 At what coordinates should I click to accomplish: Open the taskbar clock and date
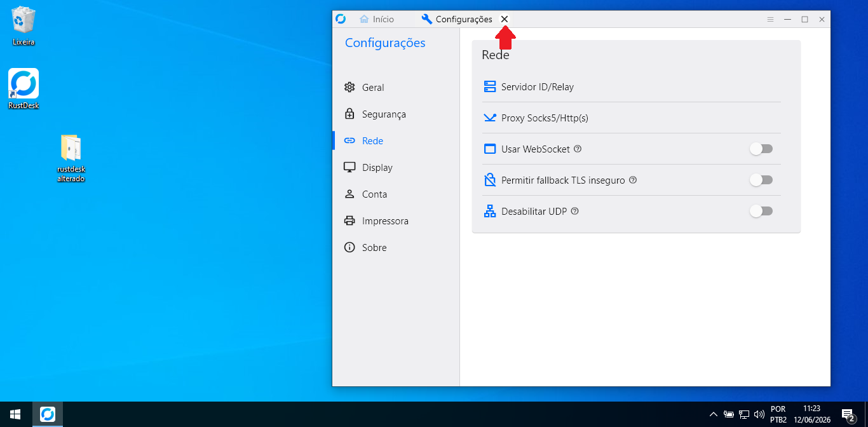pos(812,414)
